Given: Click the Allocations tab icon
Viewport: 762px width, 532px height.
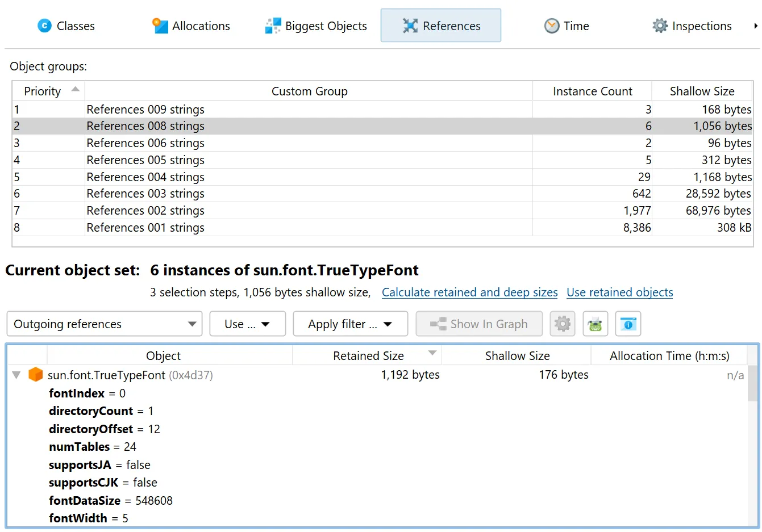Looking at the screenshot, I should (x=160, y=26).
